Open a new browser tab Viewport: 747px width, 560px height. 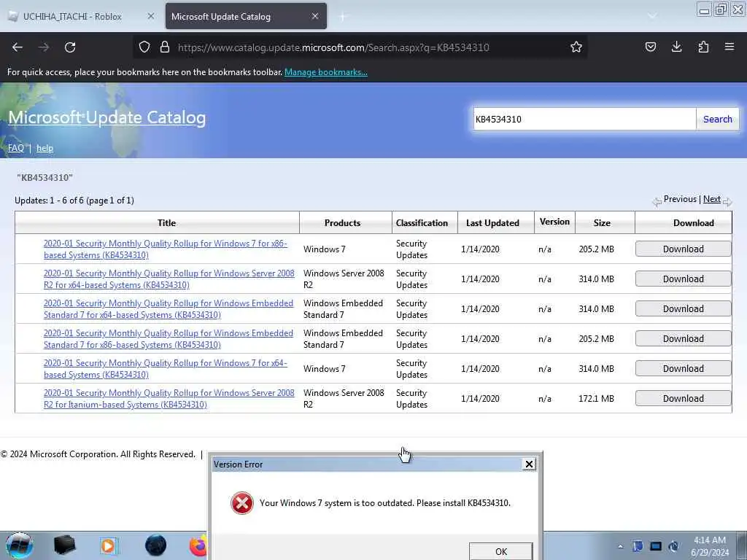coord(342,17)
